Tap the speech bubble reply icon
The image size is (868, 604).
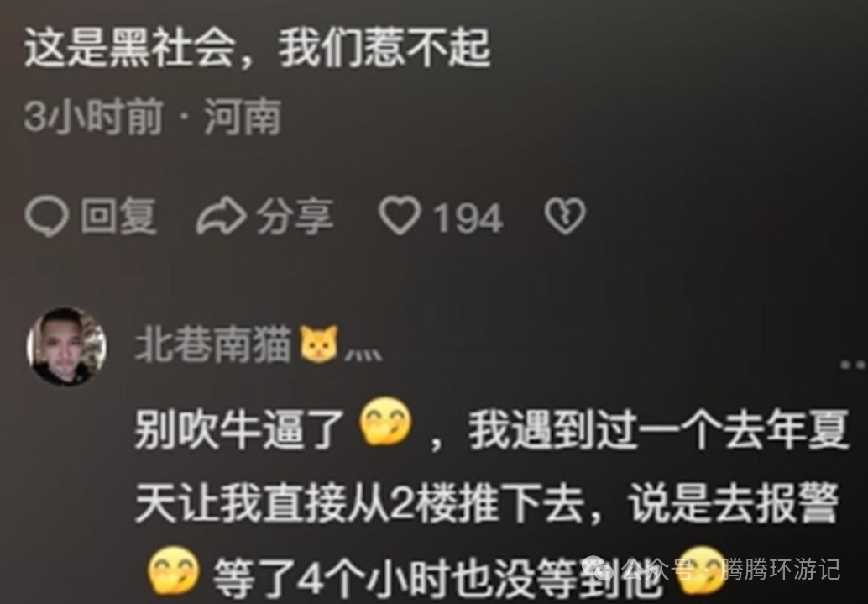[x=46, y=218]
